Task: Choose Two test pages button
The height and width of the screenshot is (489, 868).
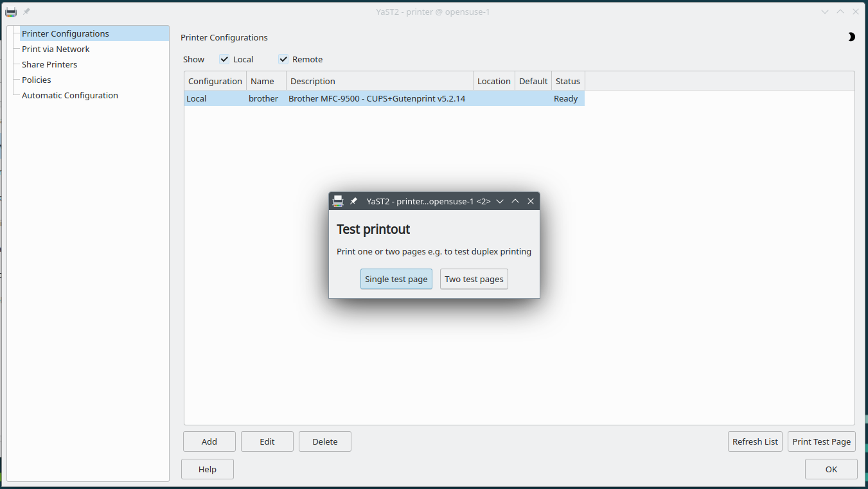Action: click(x=474, y=279)
